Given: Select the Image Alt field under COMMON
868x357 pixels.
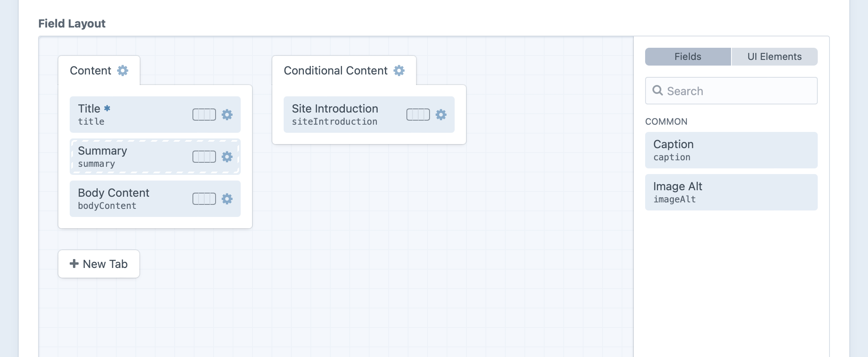Looking at the screenshot, I should tap(731, 192).
